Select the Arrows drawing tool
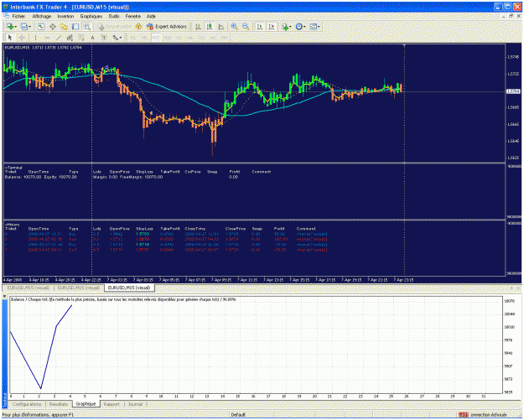Viewport: 524px width, 420px height. click(116, 38)
